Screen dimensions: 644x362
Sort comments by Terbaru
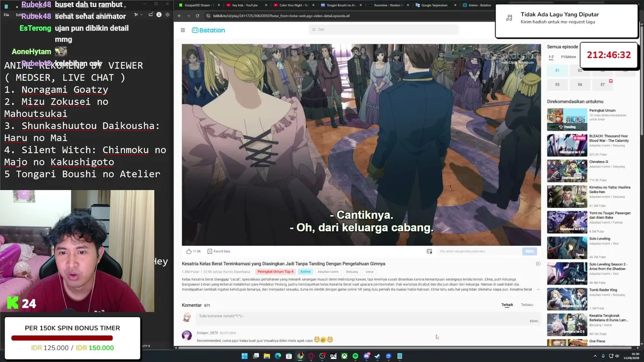click(527, 305)
